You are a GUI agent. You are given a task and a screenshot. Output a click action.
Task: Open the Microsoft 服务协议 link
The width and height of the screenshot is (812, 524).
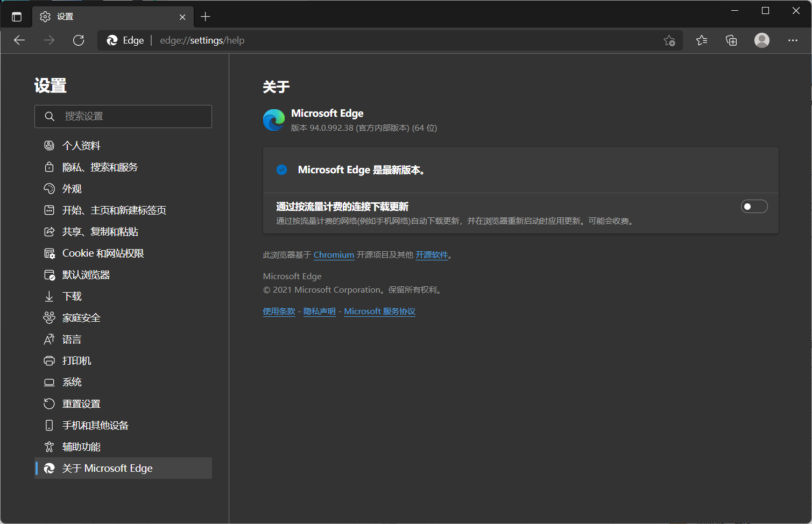click(380, 311)
